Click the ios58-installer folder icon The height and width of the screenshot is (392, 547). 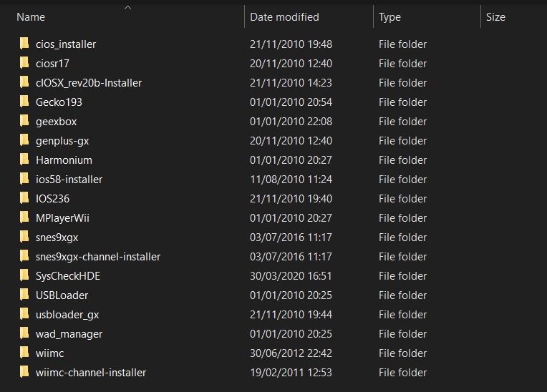pyautogui.click(x=24, y=179)
